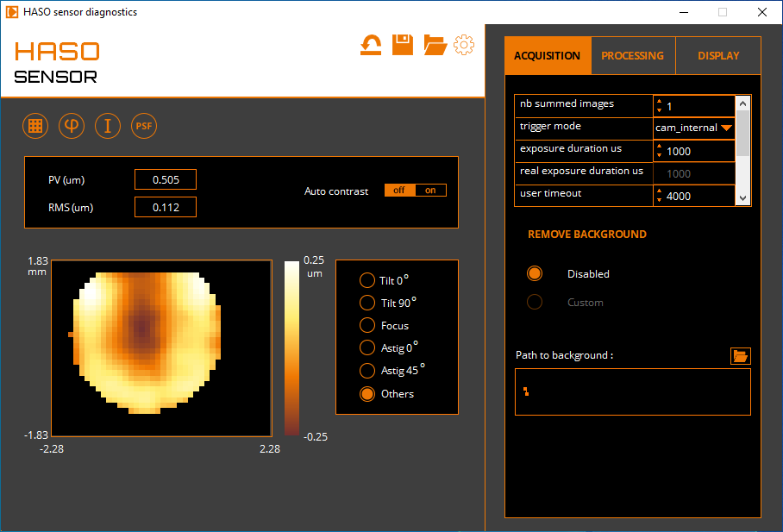The image size is (783, 532).
Task: Save configuration with the floppy disk icon
Action: (402, 45)
